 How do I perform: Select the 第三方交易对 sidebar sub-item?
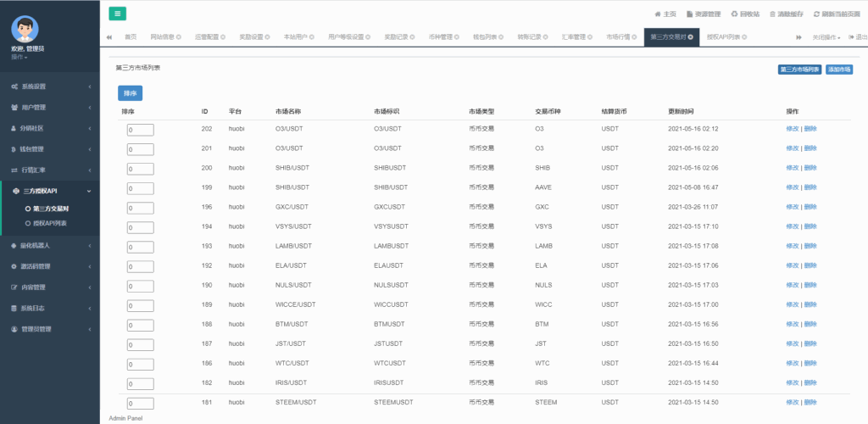pos(50,209)
